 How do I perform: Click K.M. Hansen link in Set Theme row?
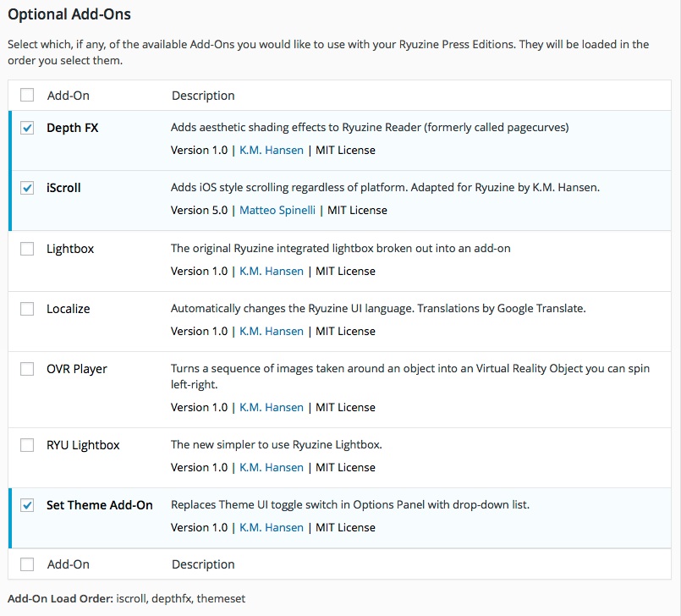pyautogui.click(x=271, y=527)
